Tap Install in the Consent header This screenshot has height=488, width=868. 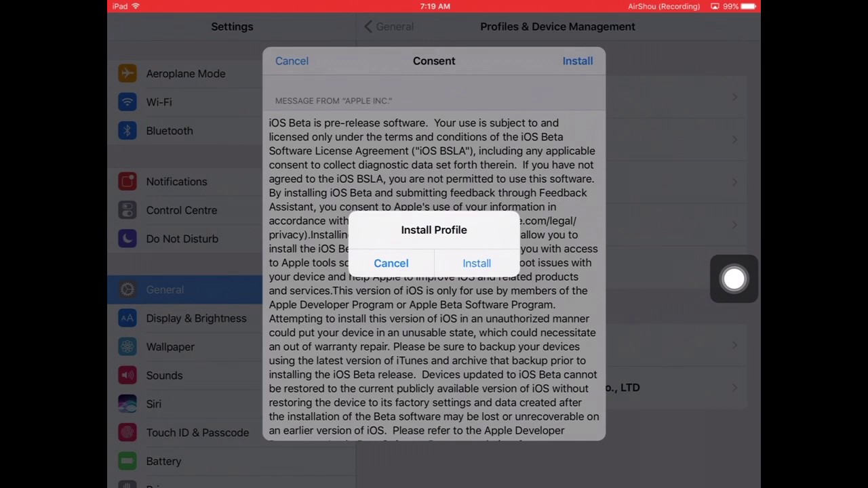pos(577,61)
